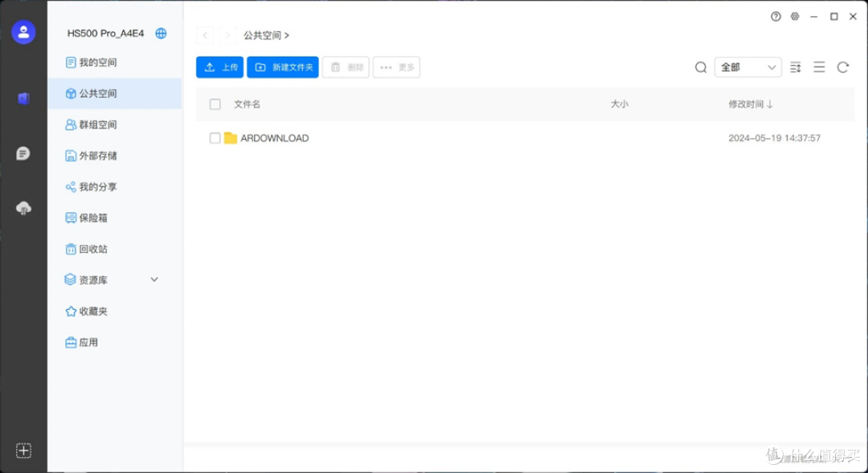Click the 上传 upload button

pos(219,67)
